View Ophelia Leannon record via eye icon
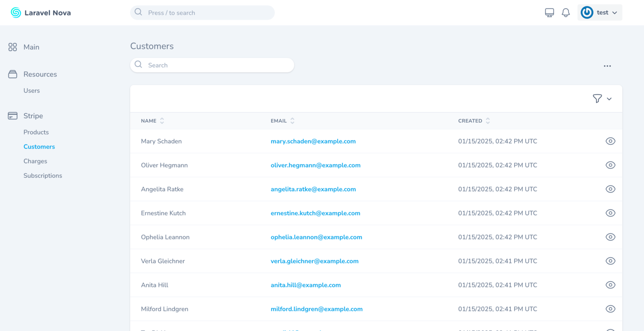The height and width of the screenshot is (331, 644). tap(611, 237)
